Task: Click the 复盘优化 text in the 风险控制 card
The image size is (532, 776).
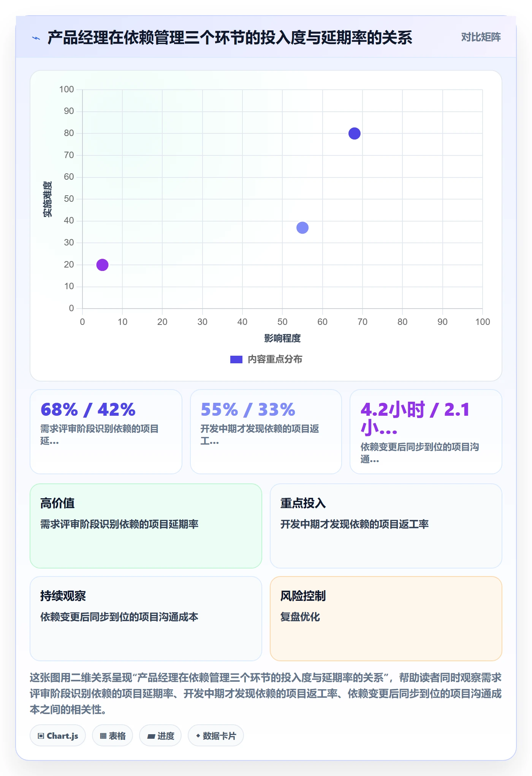Action: point(300,617)
